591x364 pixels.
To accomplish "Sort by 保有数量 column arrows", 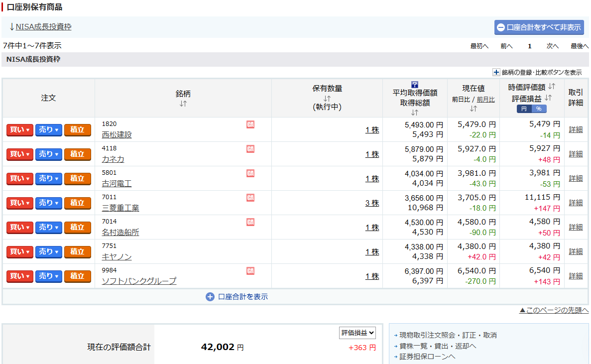I will [327, 99].
